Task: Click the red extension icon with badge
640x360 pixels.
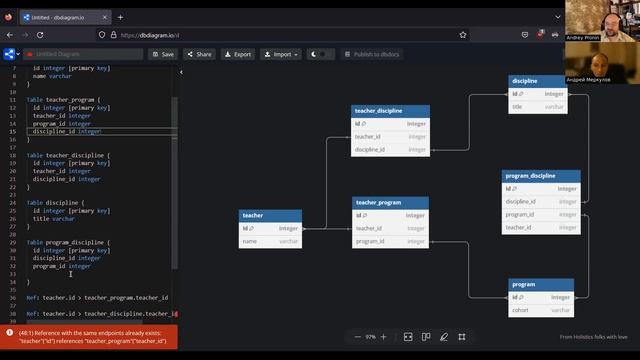Action: pos(540,34)
